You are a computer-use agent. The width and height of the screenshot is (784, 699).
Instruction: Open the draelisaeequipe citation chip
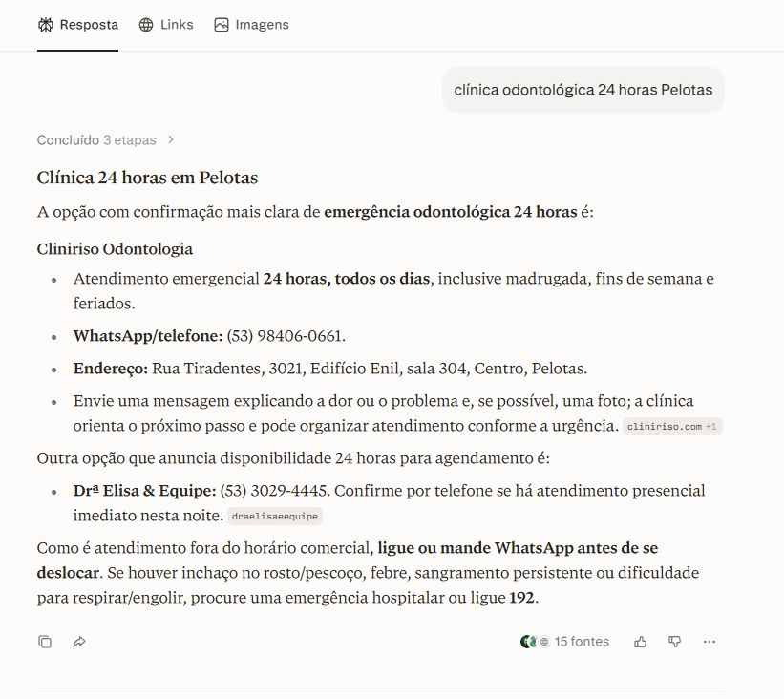274,516
